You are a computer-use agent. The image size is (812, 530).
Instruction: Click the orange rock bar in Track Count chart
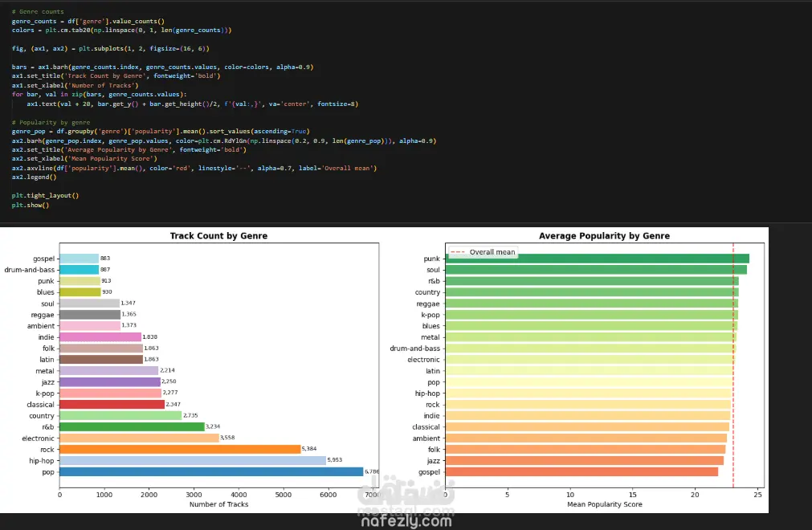click(x=180, y=449)
